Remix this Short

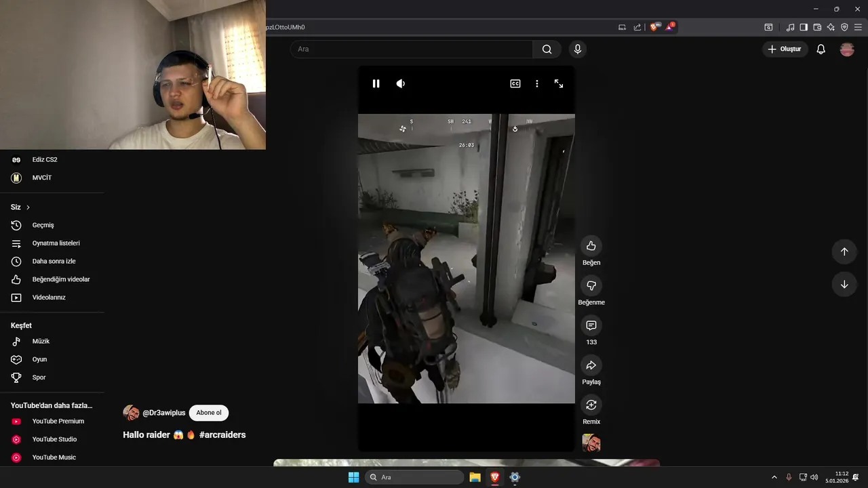591,405
